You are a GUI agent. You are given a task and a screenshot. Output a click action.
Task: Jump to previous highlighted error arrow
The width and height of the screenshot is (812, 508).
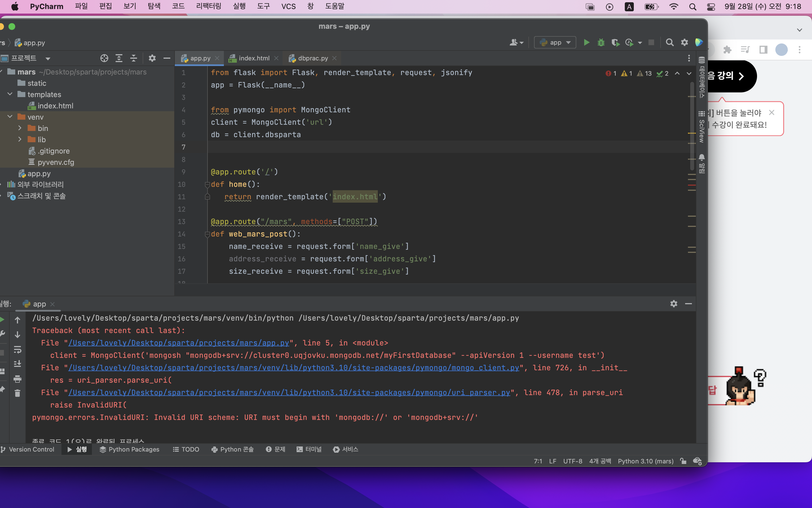[x=678, y=73]
